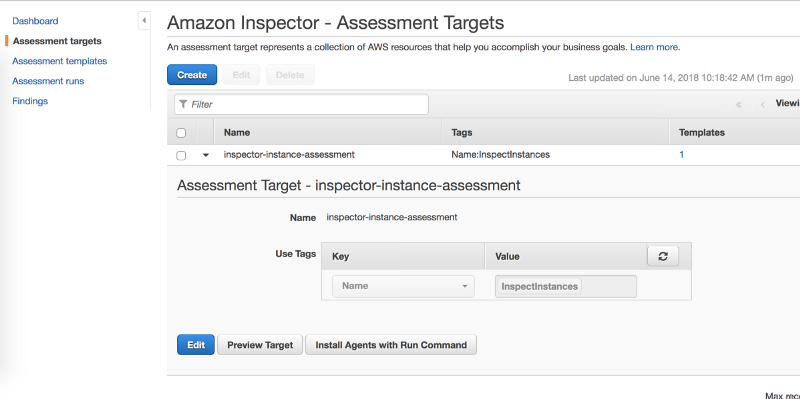Collapse the left navigation sidebar arrow
This screenshot has width=800, height=399.
point(144,21)
